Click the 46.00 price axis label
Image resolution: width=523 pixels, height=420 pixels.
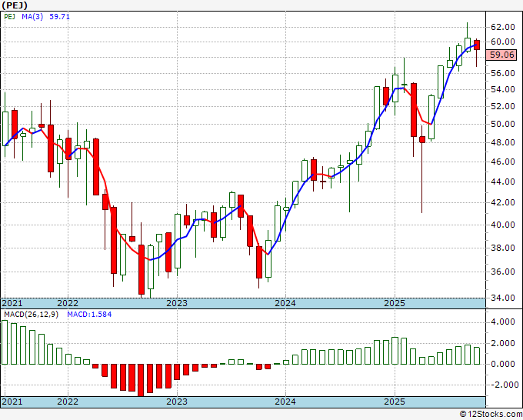(x=503, y=162)
